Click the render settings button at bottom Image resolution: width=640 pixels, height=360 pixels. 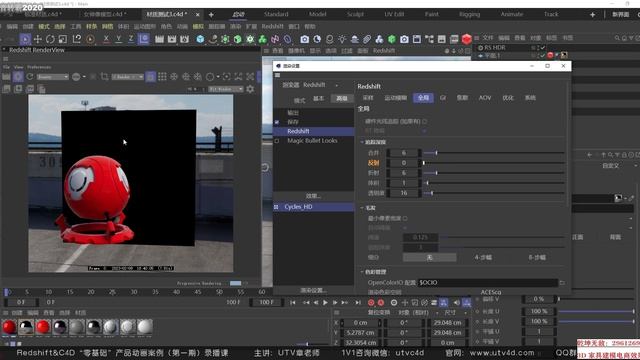point(313,291)
